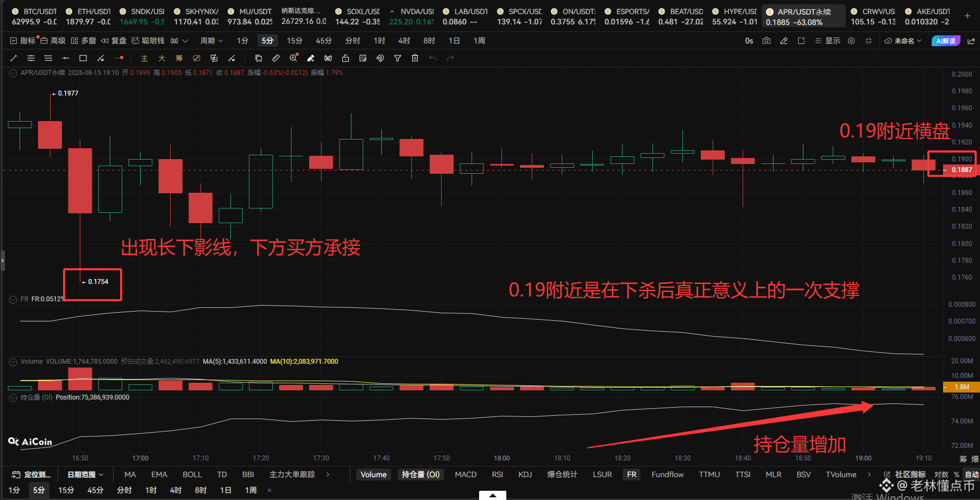
Task: Click the AI解读 button
Action: pyautogui.click(x=946, y=41)
